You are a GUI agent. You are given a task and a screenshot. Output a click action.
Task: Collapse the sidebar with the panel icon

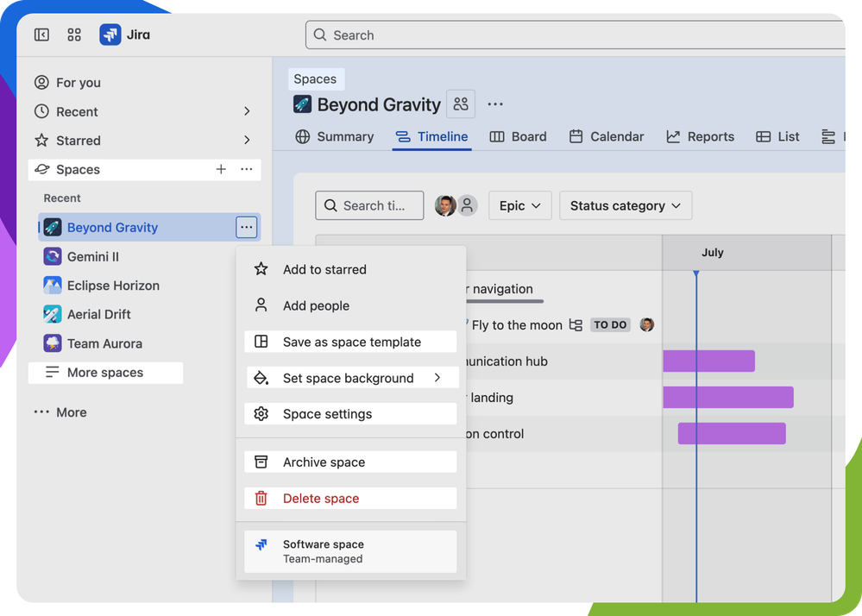coord(41,35)
